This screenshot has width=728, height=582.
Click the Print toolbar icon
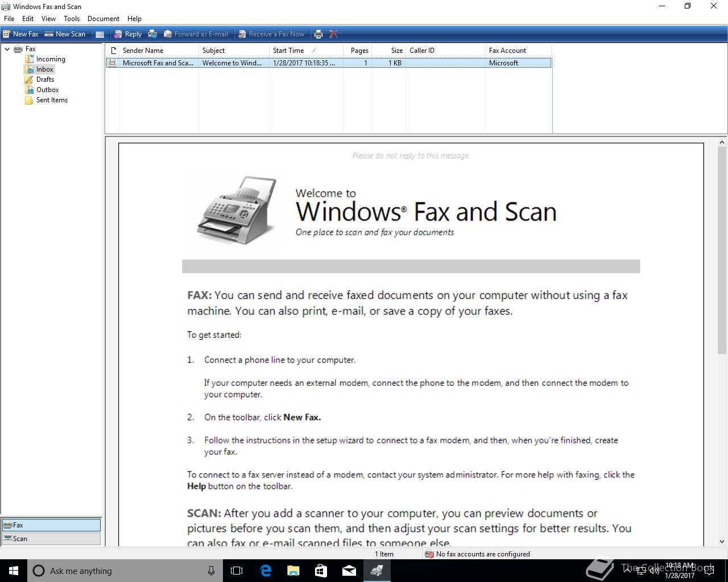[x=318, y=34]
